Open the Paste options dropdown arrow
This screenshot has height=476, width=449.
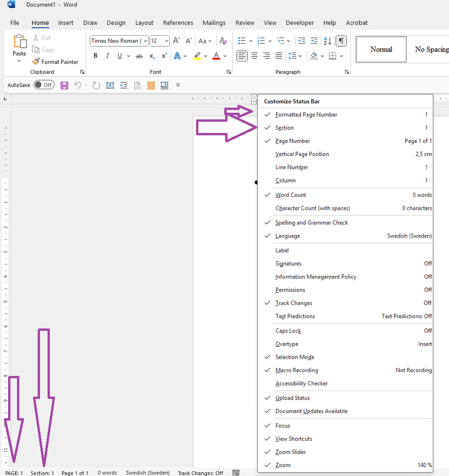(20, 61)
